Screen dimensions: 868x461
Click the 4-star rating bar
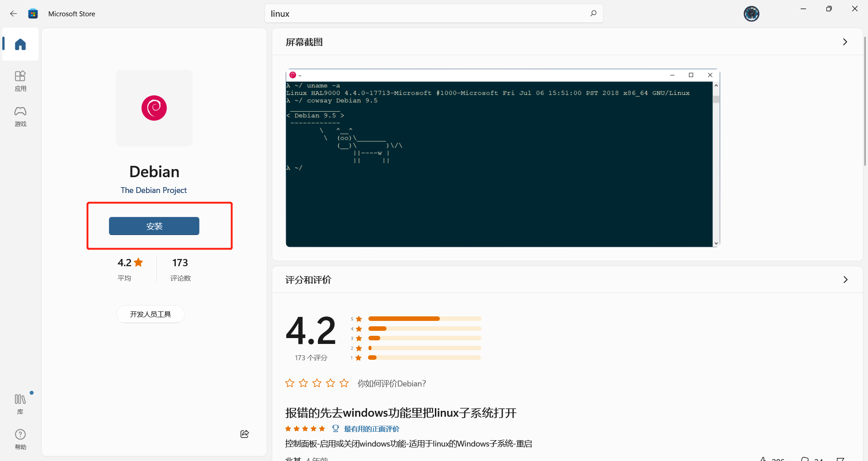[x=425, y=329]
